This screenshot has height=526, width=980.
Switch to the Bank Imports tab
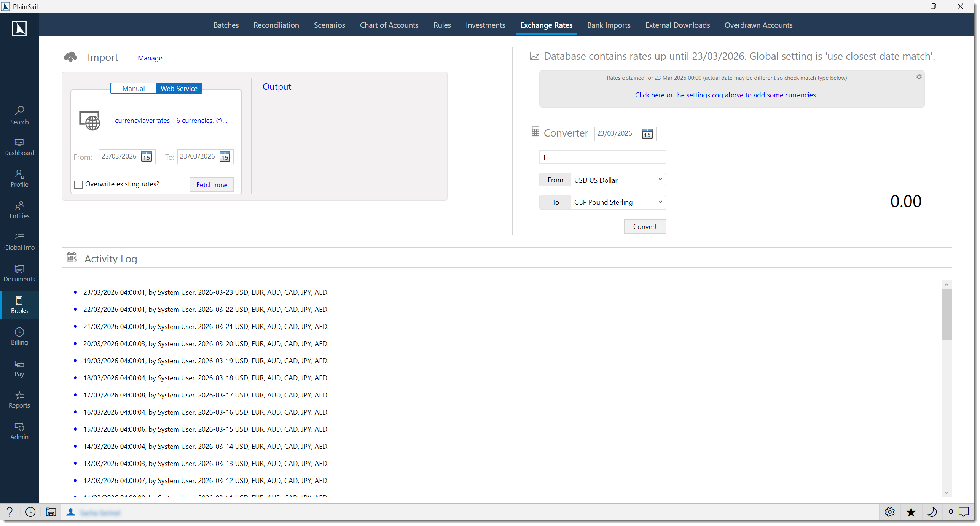coord(609,25)
